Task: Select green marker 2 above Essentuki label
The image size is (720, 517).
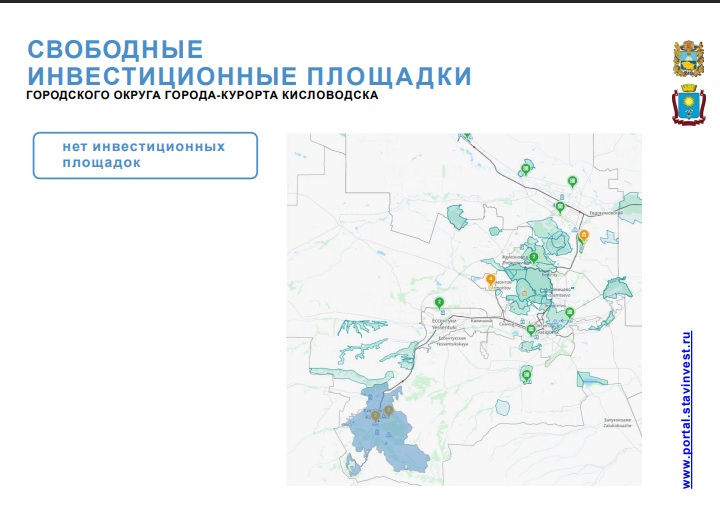Action: pyautogui.click(x=439, y=303)
